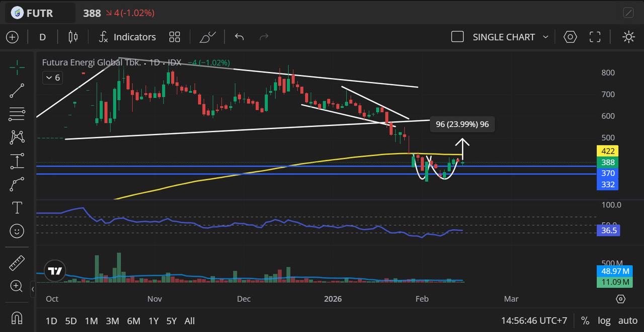Expand the collapsed indicator legend showing 6
Screen dimensions: 644x332
[x=52, y=78]
